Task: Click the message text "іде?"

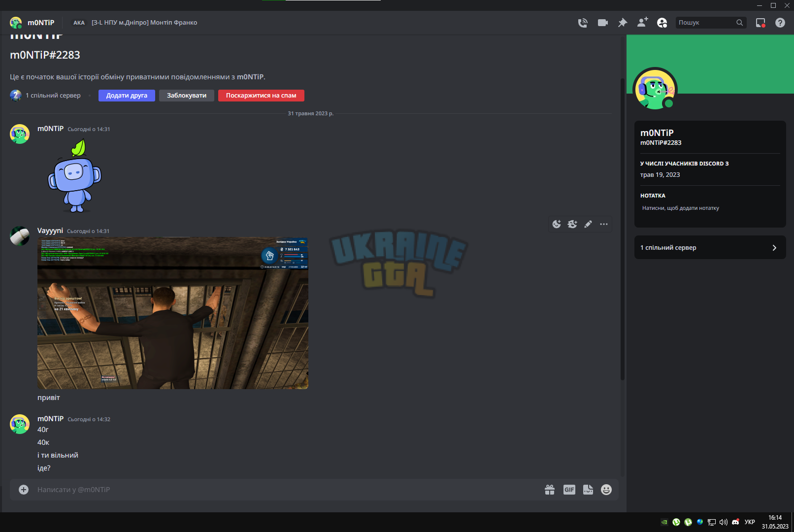Action: pos(44,468)
